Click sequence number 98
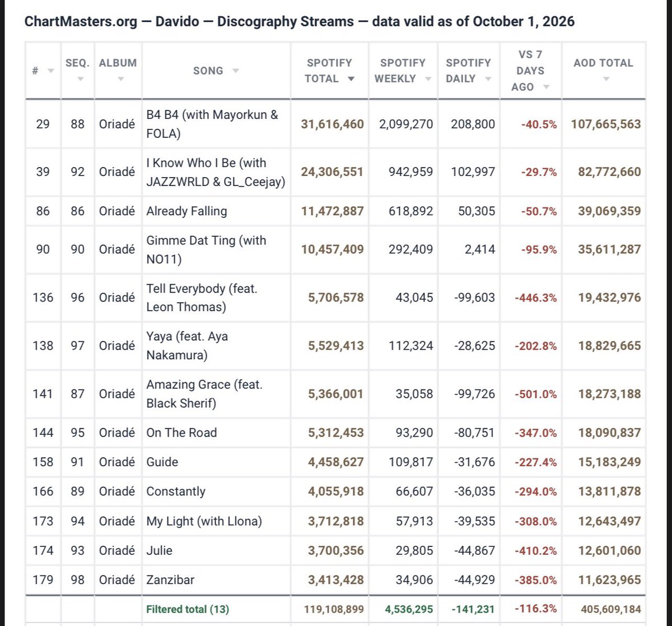672x626 pixels. coord(77,579)
